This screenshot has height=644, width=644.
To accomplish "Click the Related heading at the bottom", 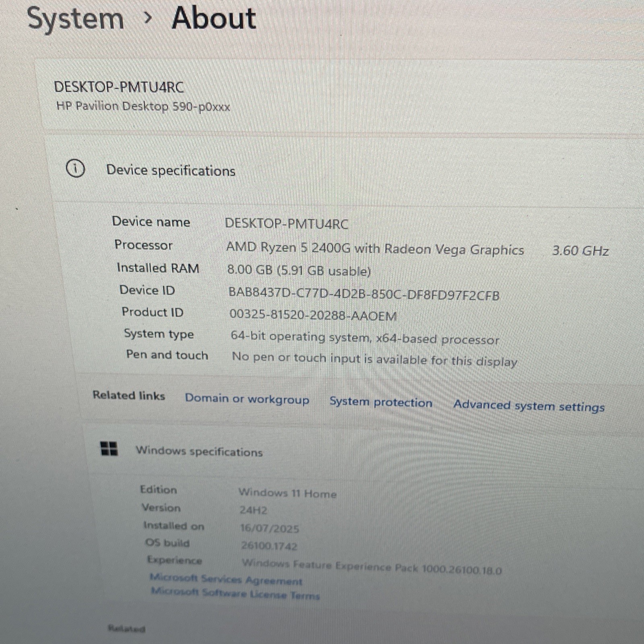I will pyautogui.click(x=126, y=628).
